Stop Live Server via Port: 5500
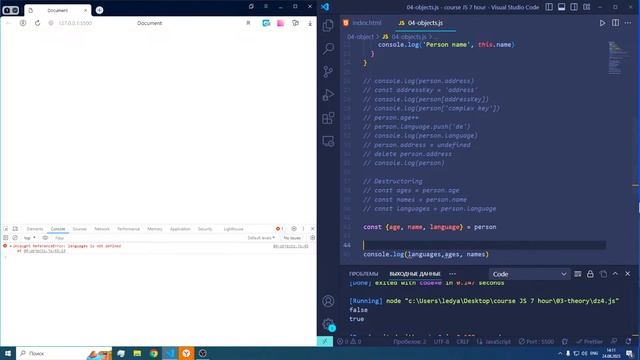The width and height of the screenshot is (640, 360). coord(536,341)
